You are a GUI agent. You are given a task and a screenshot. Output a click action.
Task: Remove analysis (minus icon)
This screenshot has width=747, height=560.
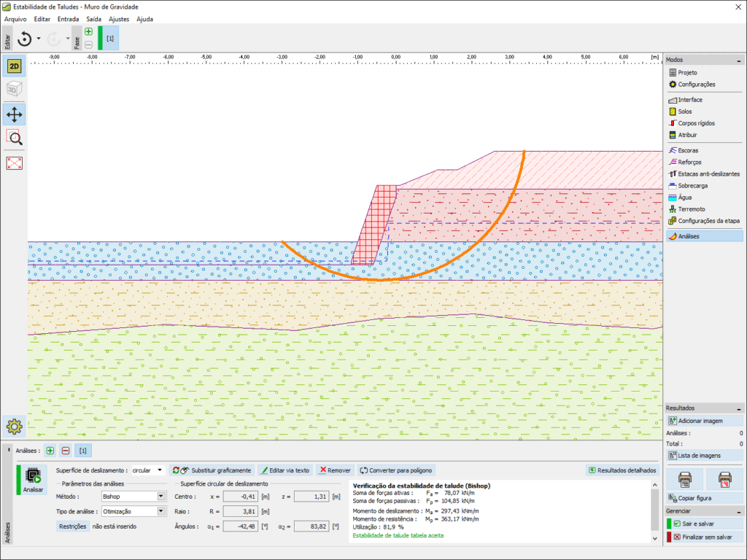[66, 451]
